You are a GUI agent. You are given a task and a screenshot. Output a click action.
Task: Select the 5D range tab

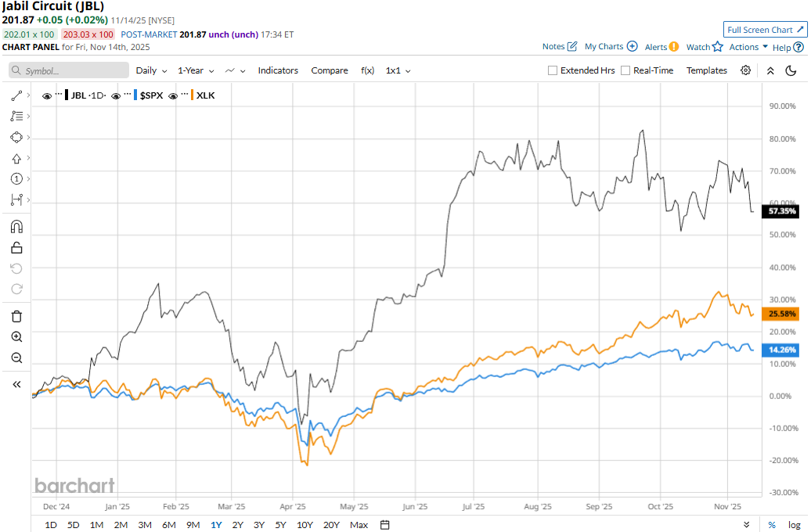pyautogui.click(x=74, y=525)
